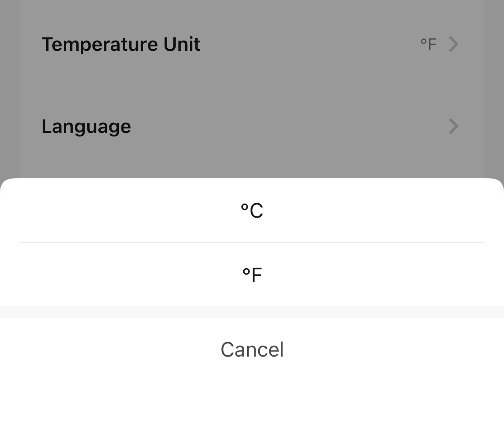Click the current °F value in settings row
The width and height of the screenshot is (504, 425).
[x=428, y=44]
